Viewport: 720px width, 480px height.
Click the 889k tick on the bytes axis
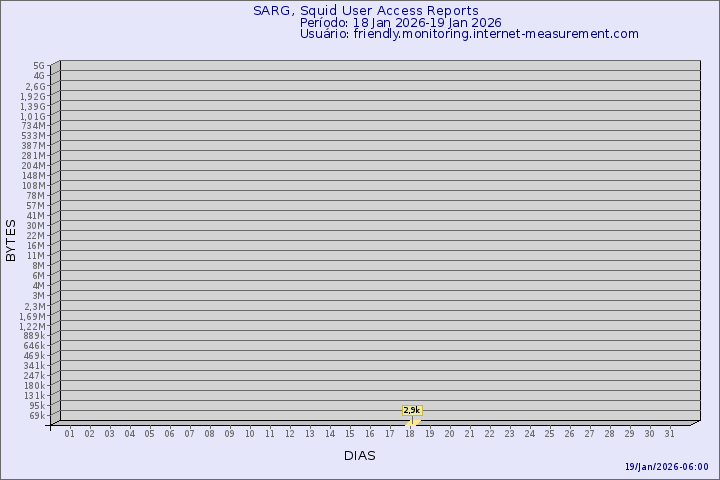(x=34, y=336)
